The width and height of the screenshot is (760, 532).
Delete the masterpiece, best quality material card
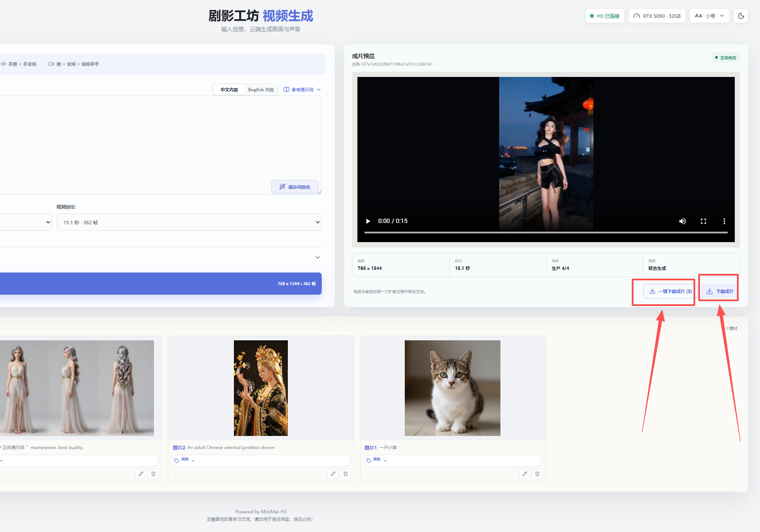153,474
